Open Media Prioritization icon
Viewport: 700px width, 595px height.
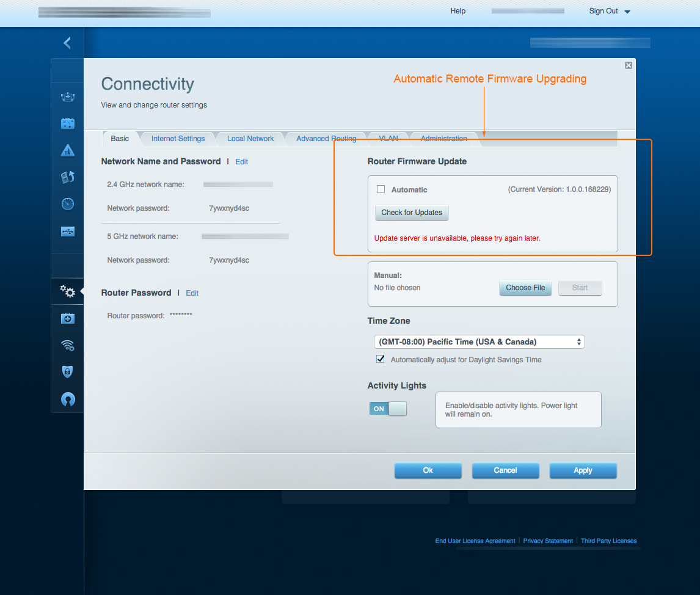[68, 177]
